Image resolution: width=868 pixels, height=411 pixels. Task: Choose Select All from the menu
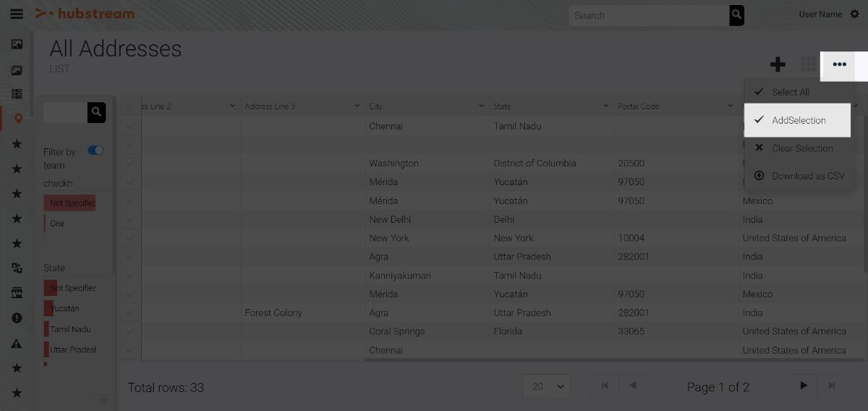click(x=799, y=92)
